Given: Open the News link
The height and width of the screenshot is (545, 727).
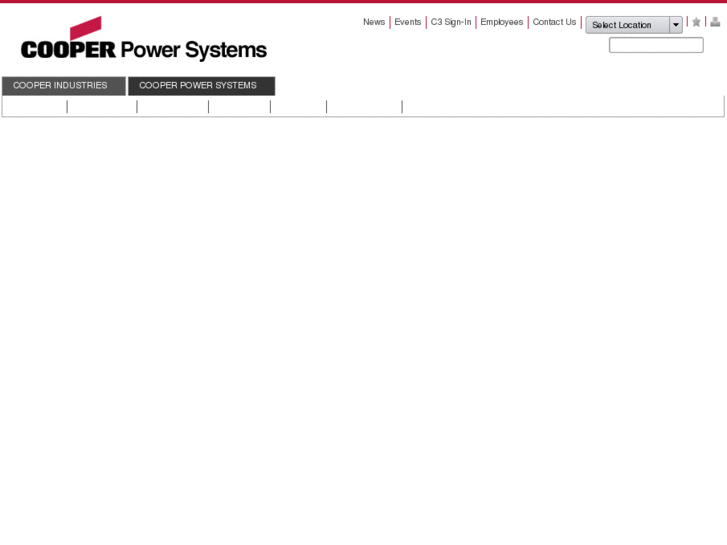Looking at the screenshot, I should [x=374, y=22].
